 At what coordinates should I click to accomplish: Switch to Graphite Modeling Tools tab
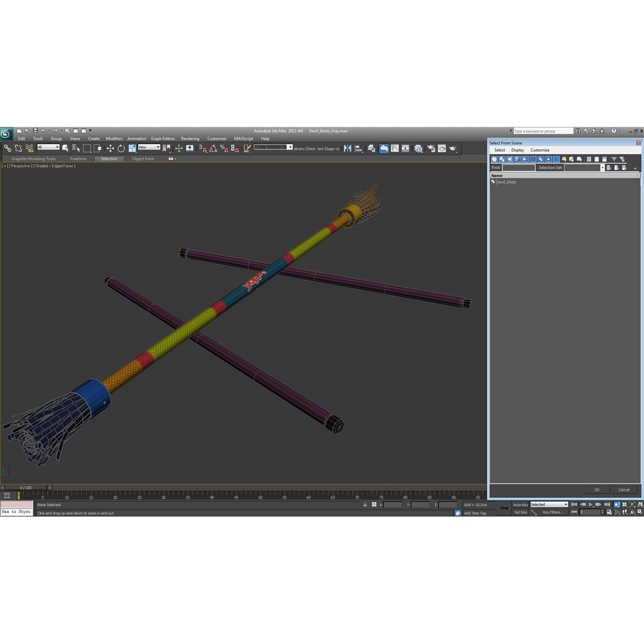33,159
